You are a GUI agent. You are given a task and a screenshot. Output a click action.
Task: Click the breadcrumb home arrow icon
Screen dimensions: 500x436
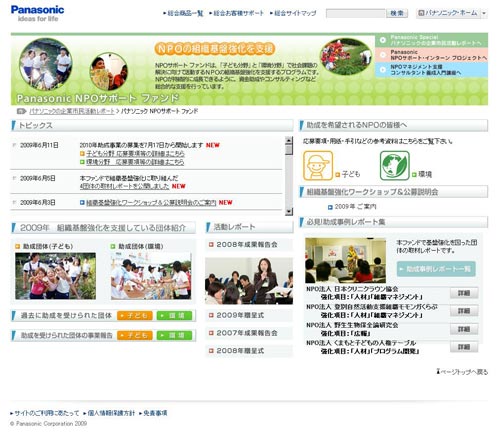(x=21, y=111)
